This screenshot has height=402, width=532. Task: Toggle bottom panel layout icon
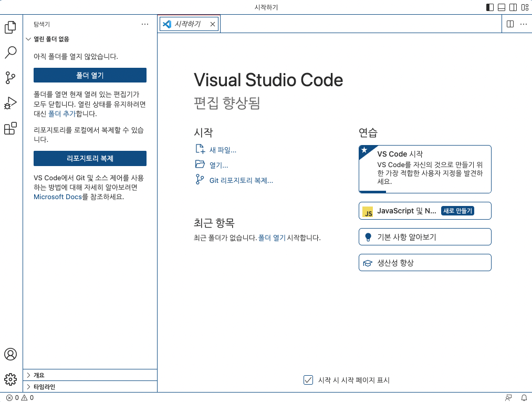[502, 7]
